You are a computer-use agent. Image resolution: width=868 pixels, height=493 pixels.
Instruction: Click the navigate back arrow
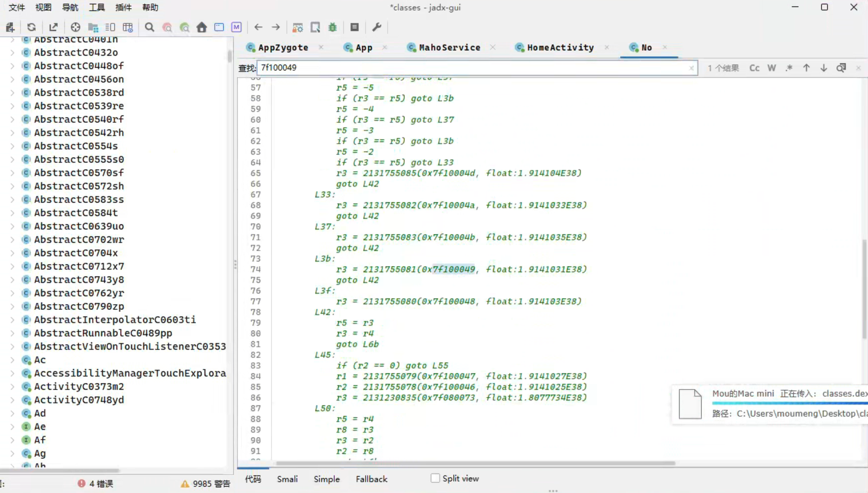258,27
